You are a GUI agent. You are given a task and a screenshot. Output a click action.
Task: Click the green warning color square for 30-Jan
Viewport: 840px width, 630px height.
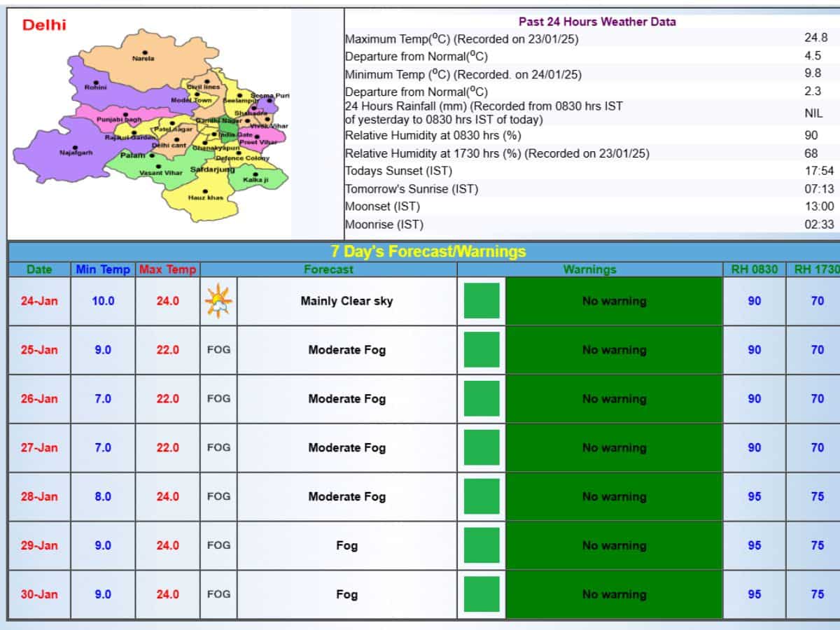click(482, 594)
